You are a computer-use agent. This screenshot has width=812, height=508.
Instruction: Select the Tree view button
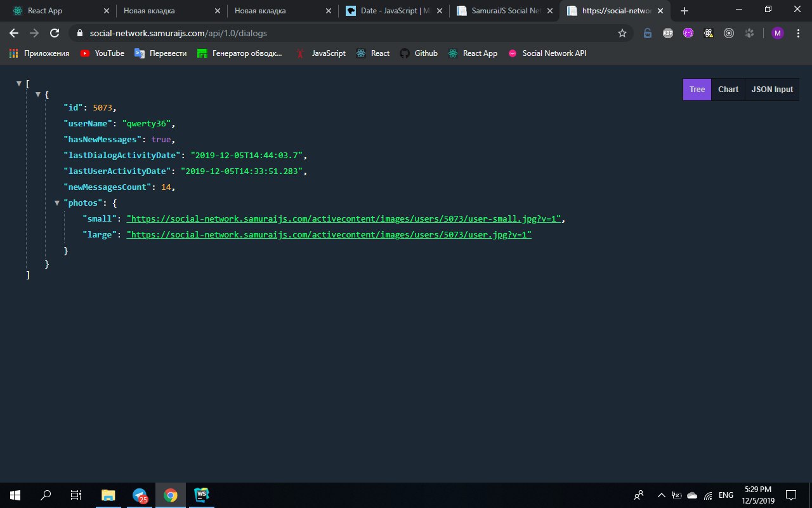pos(697,90)
